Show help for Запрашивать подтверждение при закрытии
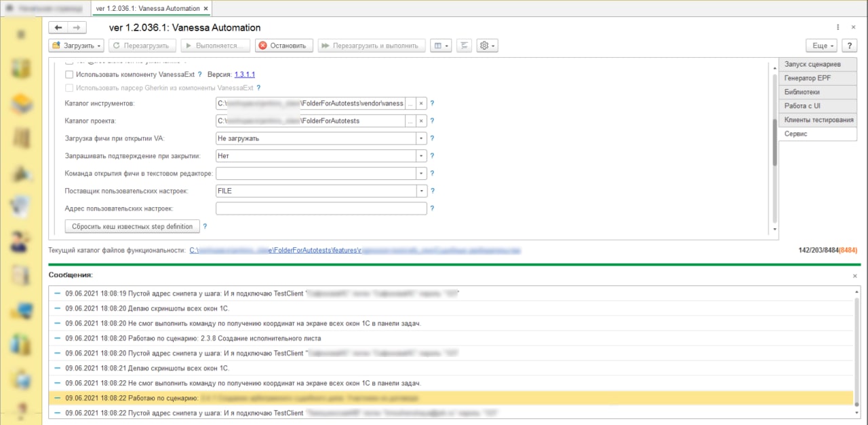Viewport: 868px width, 425px height. tap(433, 156)
